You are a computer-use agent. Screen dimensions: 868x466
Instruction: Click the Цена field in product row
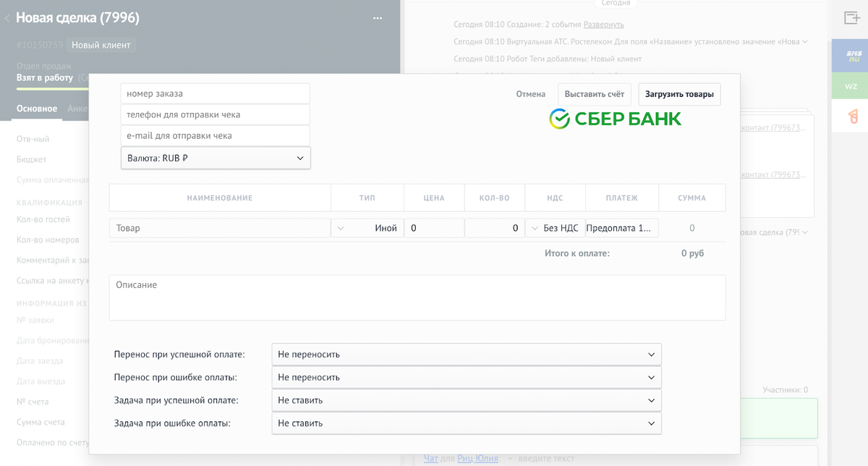point(434,228)
